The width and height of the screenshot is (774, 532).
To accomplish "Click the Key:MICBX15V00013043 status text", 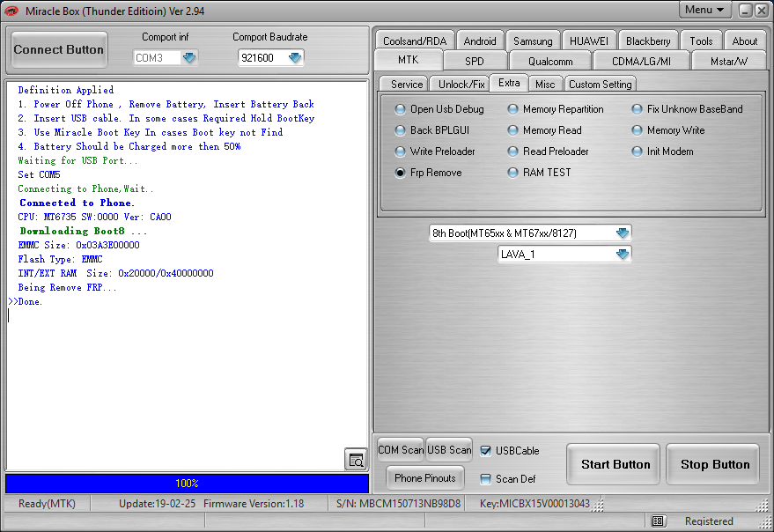I will 534,504.
